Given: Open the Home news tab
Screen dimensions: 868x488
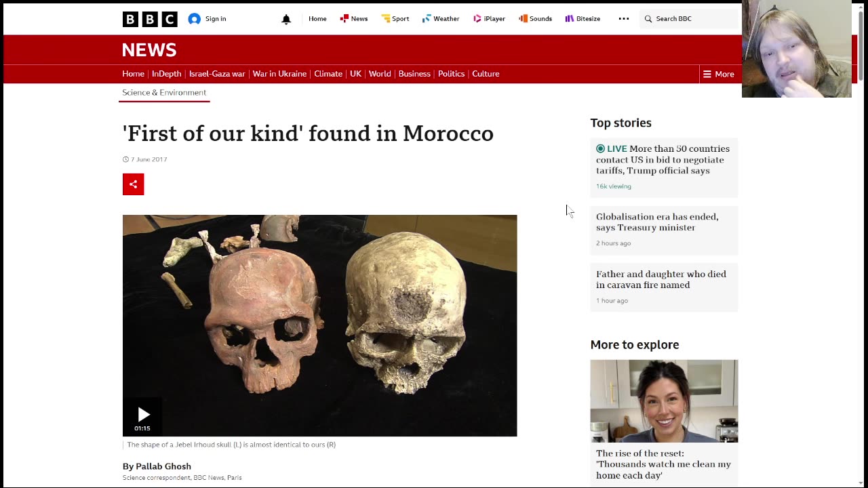Looking at the screenshot, I should click(133, 74).
